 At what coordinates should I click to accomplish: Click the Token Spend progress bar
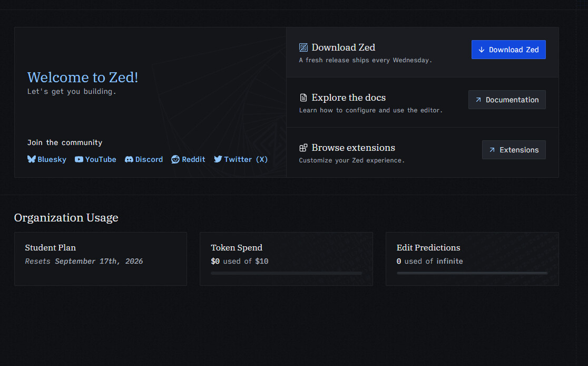[286, 273]
